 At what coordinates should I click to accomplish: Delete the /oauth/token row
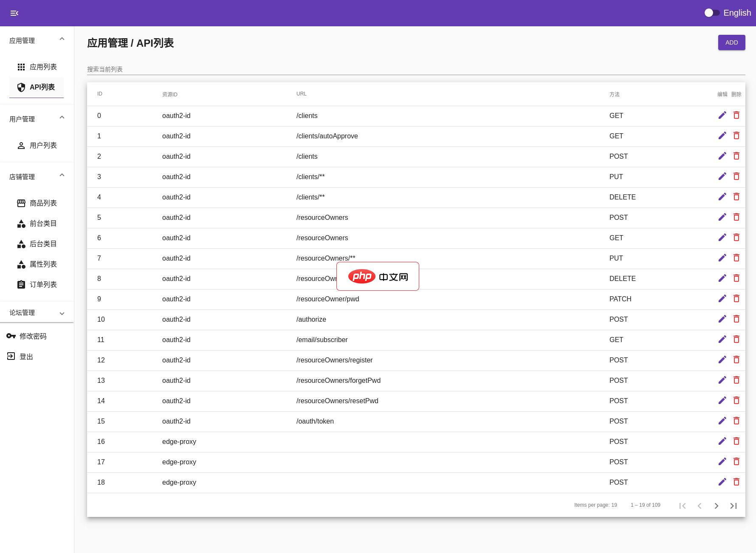(x=736, y=421)
